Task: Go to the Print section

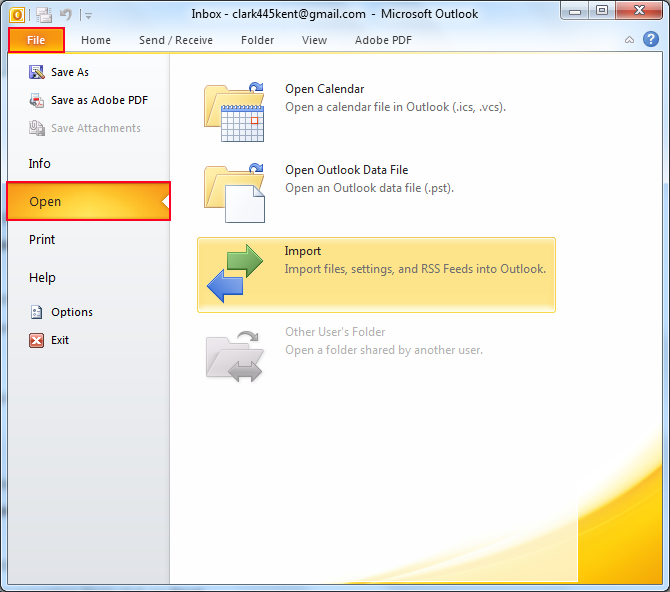Action: pos(42,240)
